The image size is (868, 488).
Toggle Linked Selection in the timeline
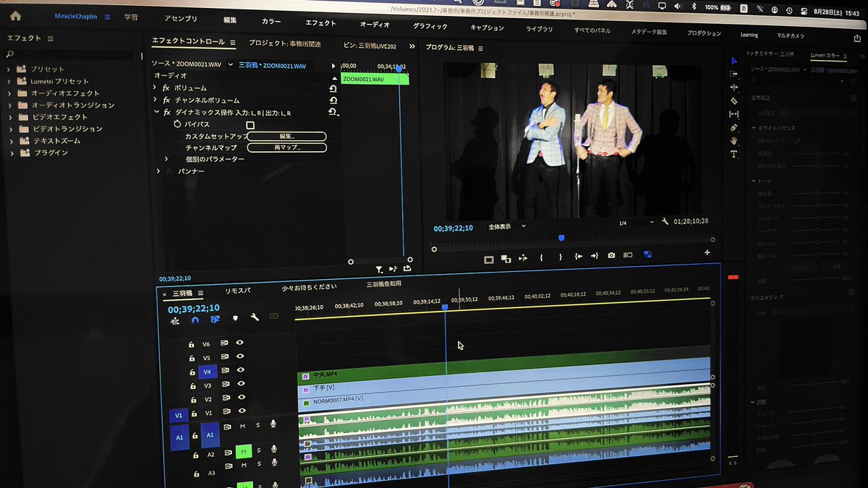click(215, 320)
